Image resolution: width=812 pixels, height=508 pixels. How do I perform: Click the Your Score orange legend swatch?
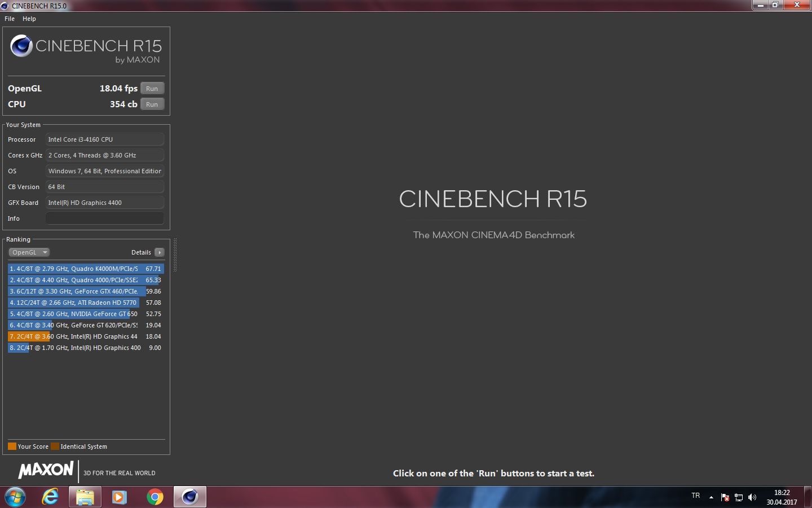[x=12, y=446]
